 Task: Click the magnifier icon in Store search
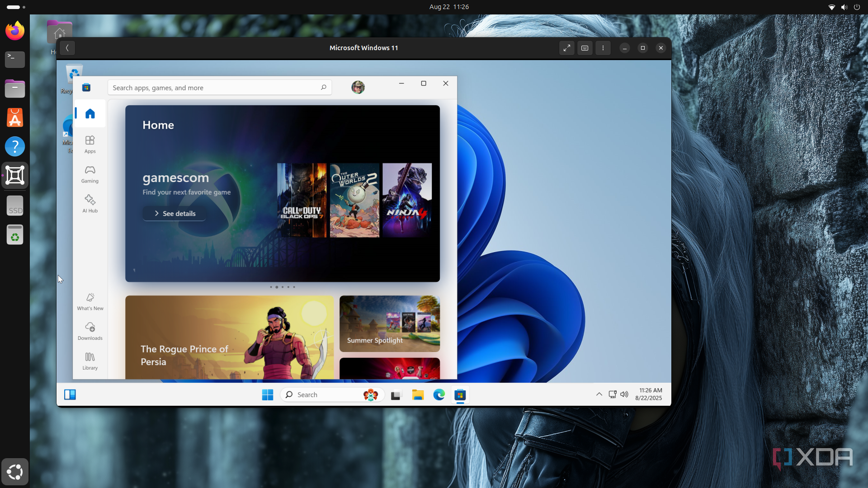pos(324,88)
